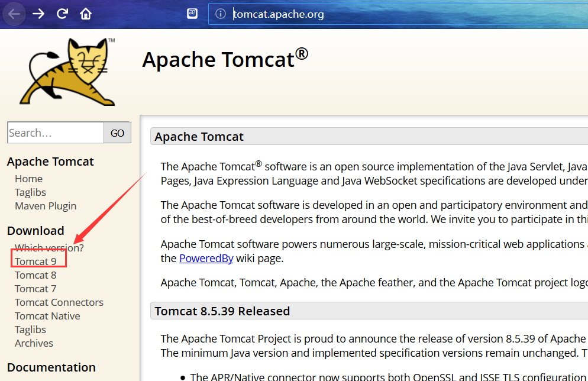Click the Apache Tomcat cat logo
588x381 pixels.
pyautogui.click(x=67, y=71)
